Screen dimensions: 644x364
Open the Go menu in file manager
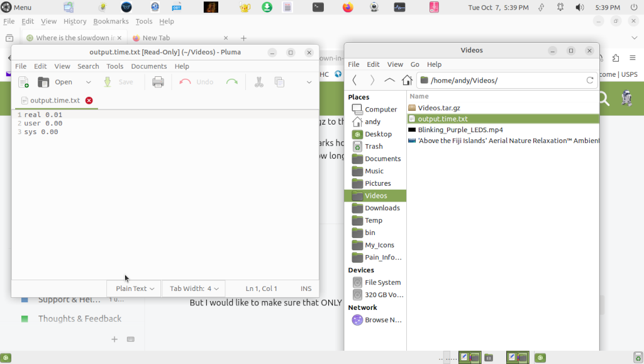click(x=414, y=64)
